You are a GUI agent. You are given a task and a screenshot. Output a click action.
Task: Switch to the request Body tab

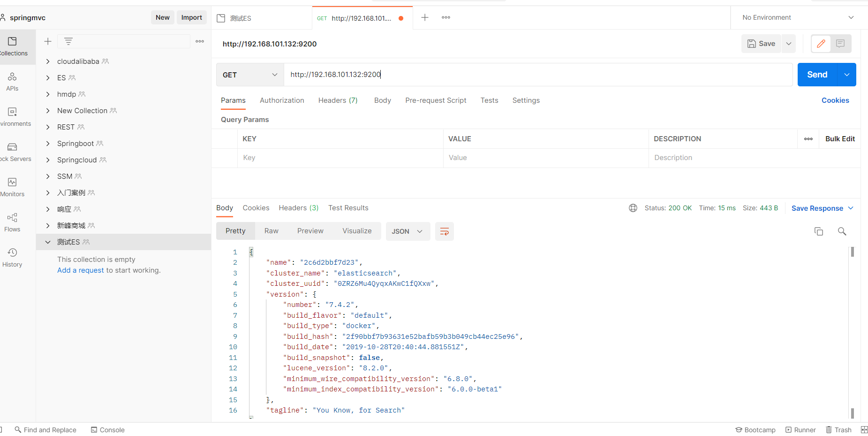point(383,100)
